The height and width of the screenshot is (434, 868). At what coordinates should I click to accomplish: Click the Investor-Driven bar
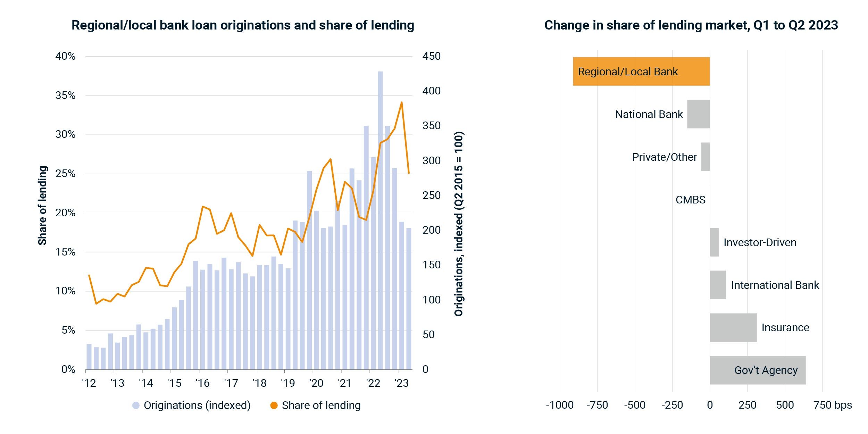[714, 242]
